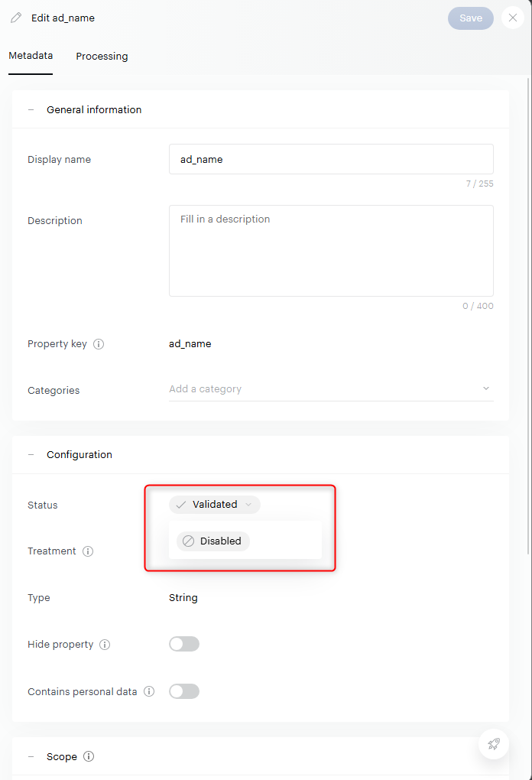Choose the Disabled status option
Screen dimensions: 532x780
(213, 541)
